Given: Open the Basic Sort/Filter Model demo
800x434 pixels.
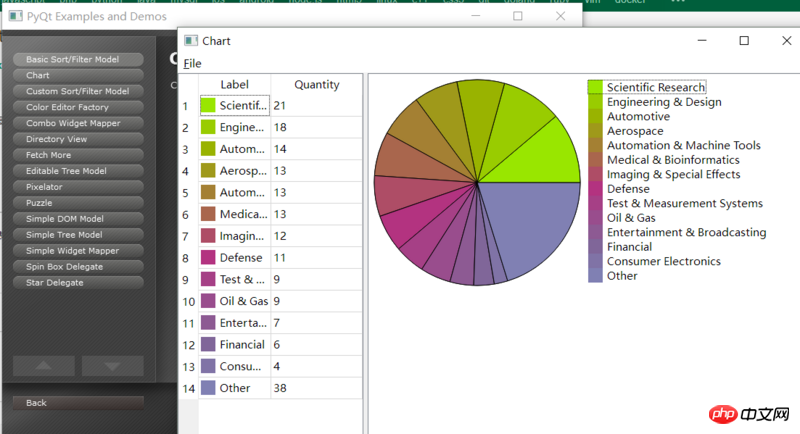Looking at the screenshot, I should (x=78, y=59).
